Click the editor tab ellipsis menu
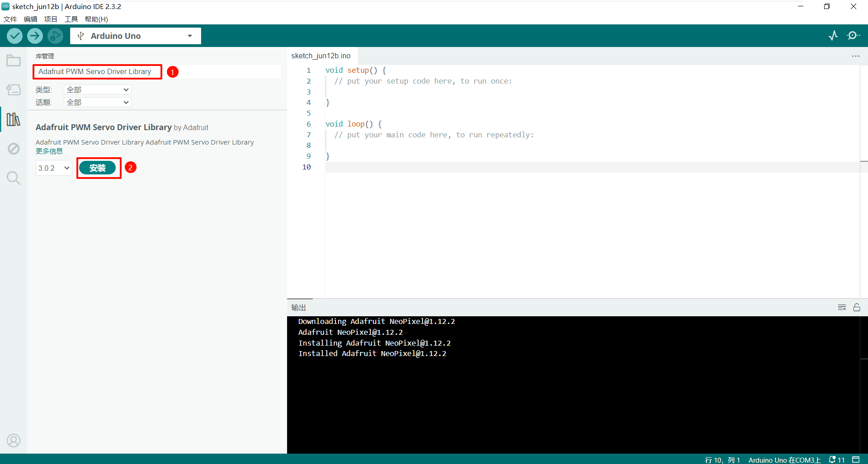This screenshot has height=464, width=868. (855, 56)
